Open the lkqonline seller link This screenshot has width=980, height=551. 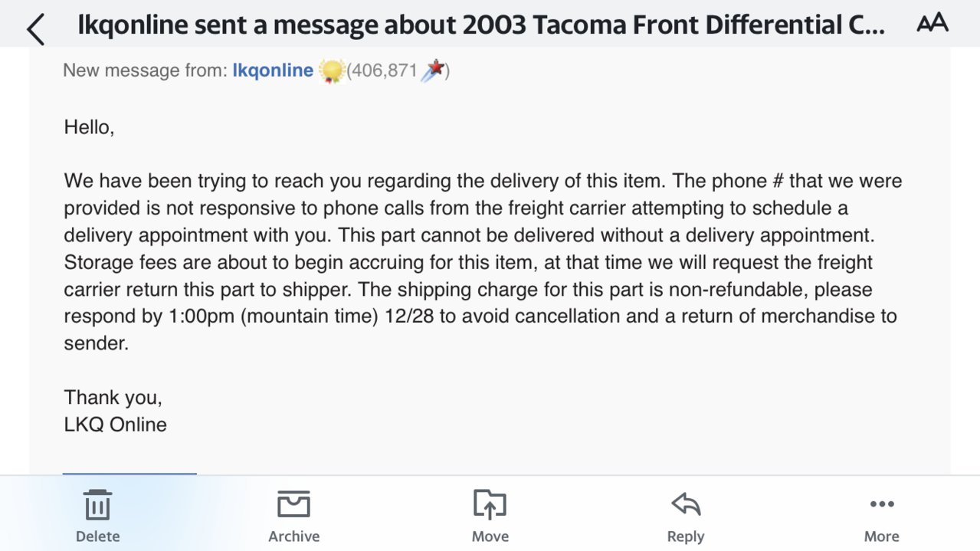coord(273,71)
